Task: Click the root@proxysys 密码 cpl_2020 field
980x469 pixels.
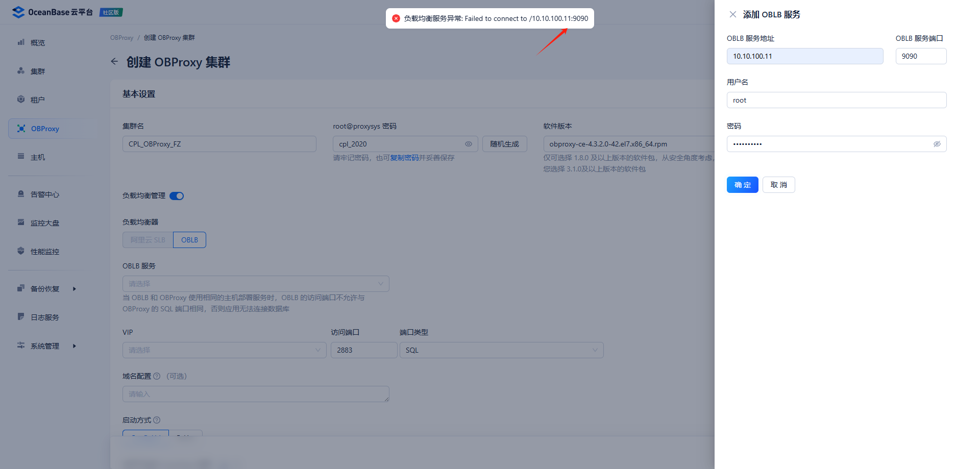Action: [x=405, y=144]
